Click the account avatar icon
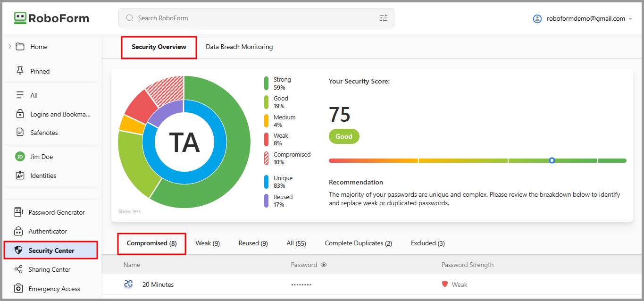 (537, 19)
